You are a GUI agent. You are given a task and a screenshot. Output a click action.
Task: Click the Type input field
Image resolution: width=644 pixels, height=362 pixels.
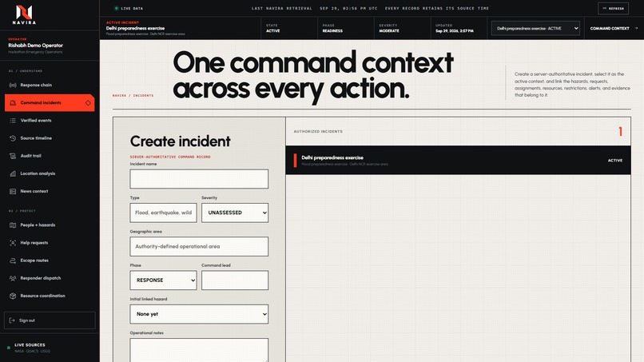[163, 213]
